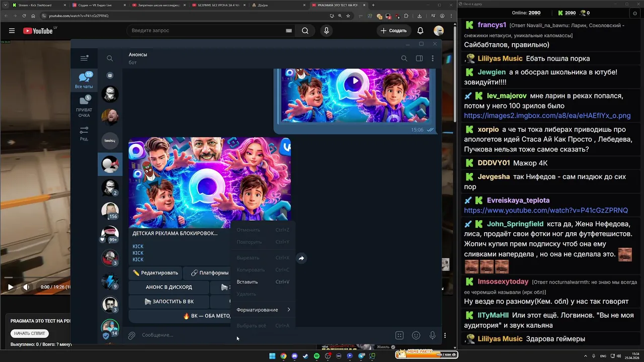Open the 'Ред.' folder editor
This screenshot has width=644, height=362.
(84, 133)
